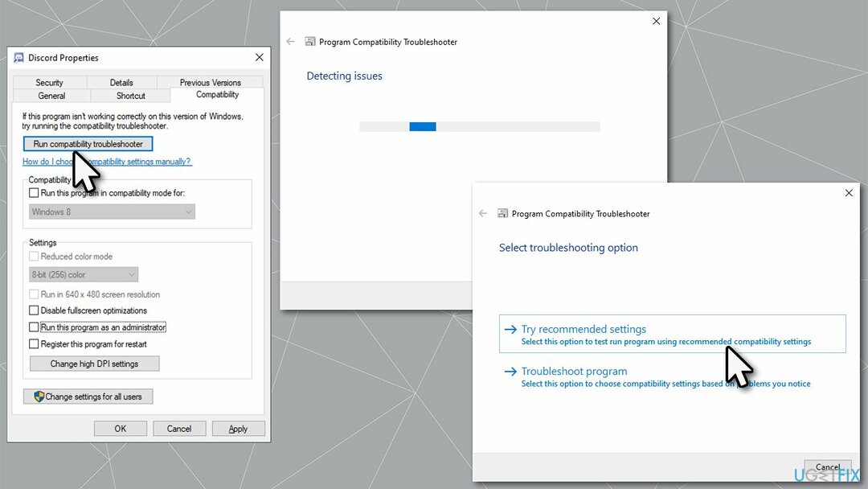Click the Discord Properties title text
This screenshot has width=868, height=489.
coord(63,58)
